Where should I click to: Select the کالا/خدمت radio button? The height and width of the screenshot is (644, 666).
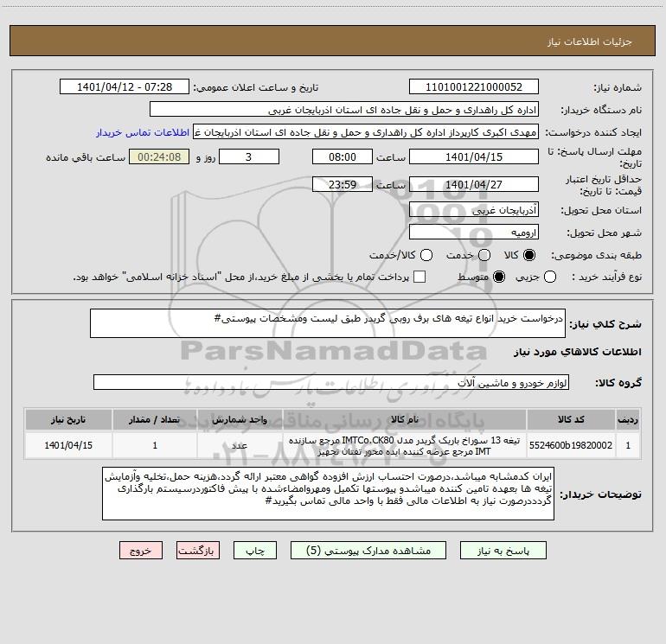[x=426, y=255]
